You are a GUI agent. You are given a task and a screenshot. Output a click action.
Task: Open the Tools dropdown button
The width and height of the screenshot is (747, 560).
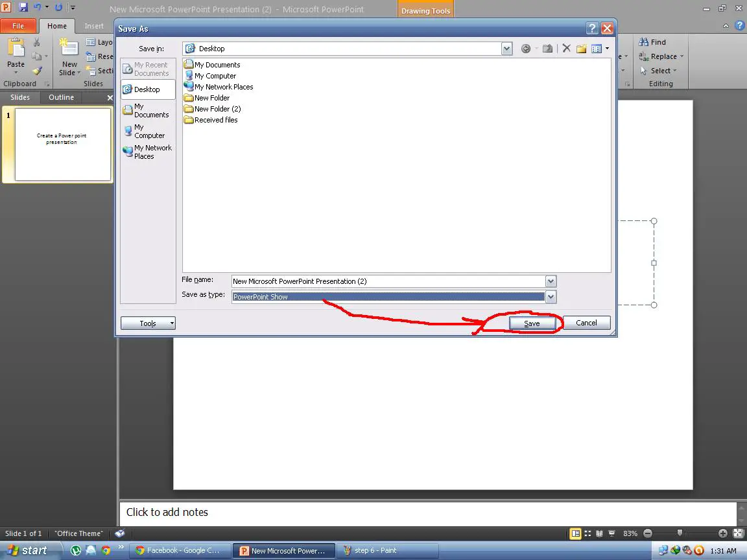pos(148,323)
